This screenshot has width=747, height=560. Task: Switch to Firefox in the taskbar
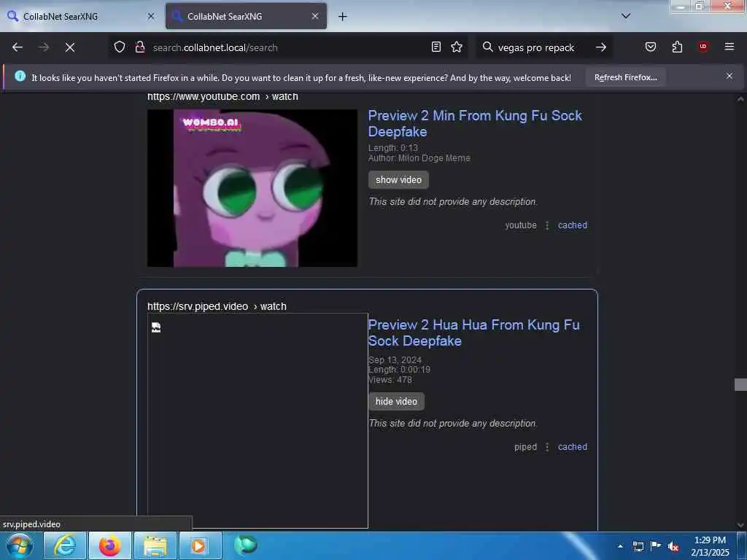110,545
